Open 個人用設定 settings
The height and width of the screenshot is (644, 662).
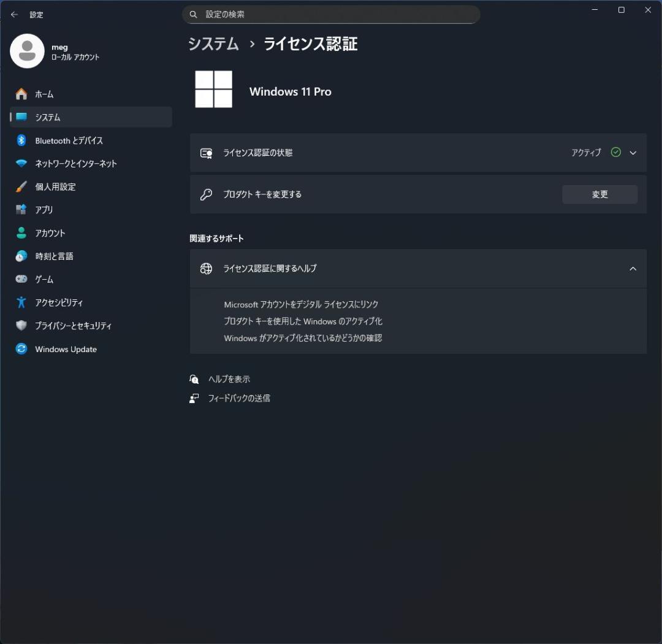pyautogui.click(x=55, y=186)
